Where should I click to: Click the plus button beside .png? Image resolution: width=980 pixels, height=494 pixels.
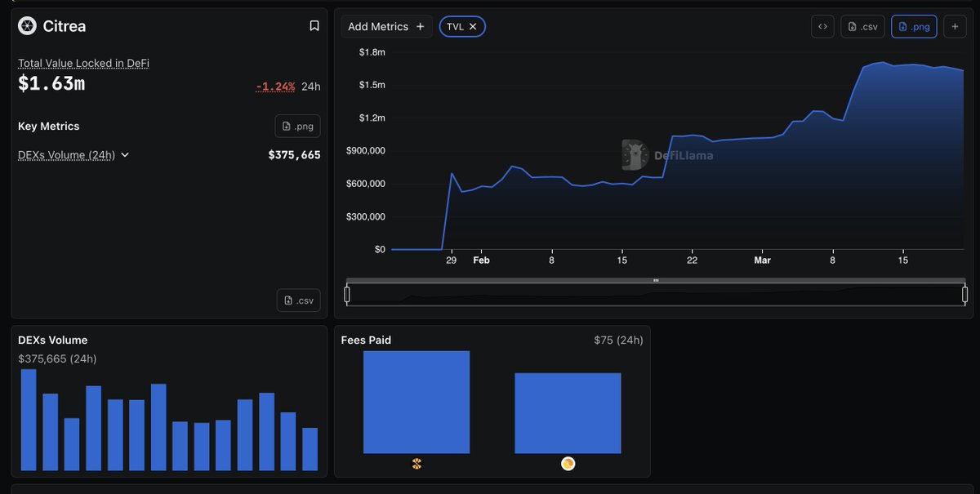955,26
